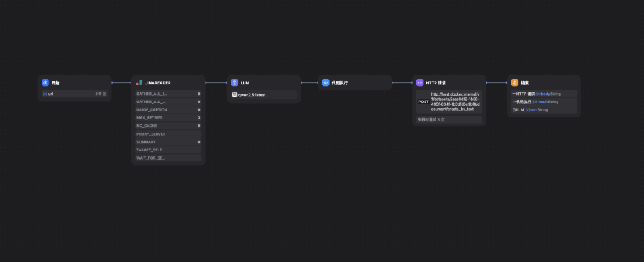Click the NO_CACHE parameter row

click(x=168, y=126)
